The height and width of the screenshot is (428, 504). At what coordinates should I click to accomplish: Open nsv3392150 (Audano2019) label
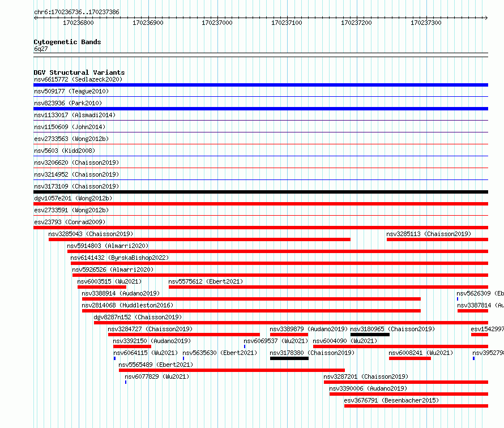point(152,341)
